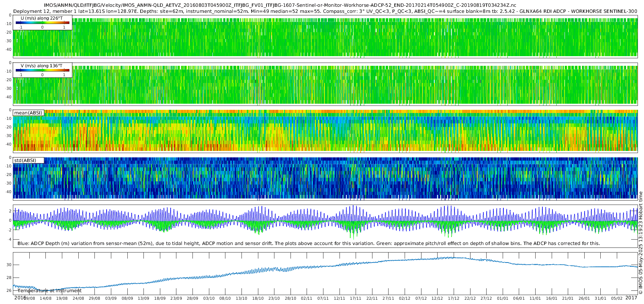Click the 01/01 date tick label
This screenshot has width=644, height=304.
pyautogui.click(x=502, y=299)
